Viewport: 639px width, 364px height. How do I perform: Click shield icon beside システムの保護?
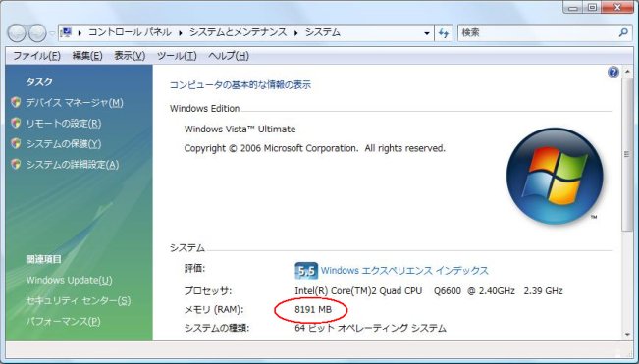pyautogui.click(x=16, y=143)
